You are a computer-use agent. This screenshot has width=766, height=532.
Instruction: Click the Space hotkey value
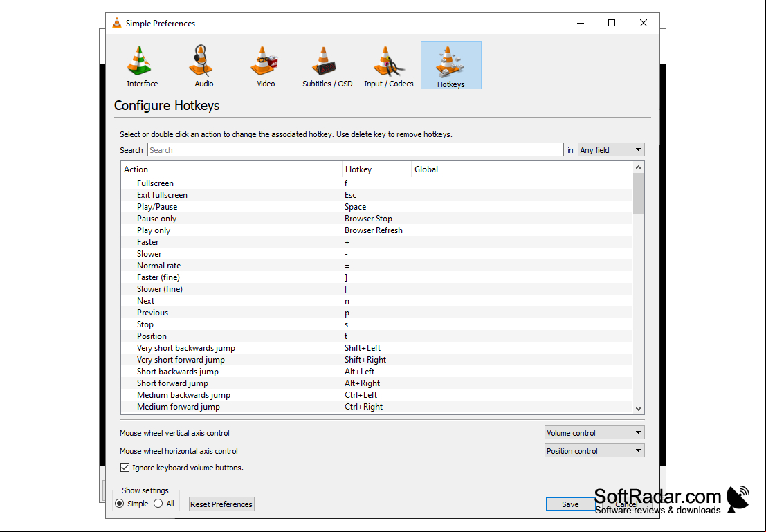(x=355, y=207)
